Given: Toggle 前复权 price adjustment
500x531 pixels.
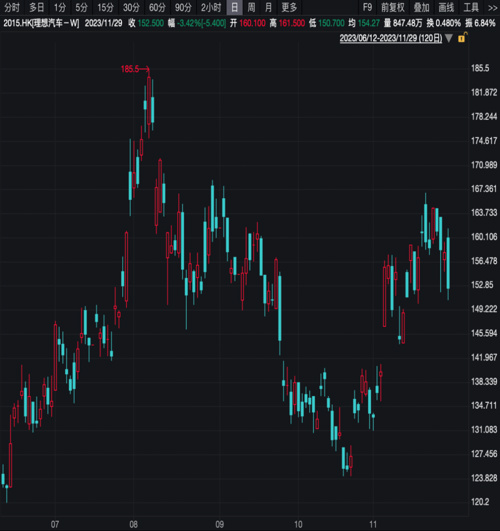Looking at the screenshot, I should click(x=393, y=7).
